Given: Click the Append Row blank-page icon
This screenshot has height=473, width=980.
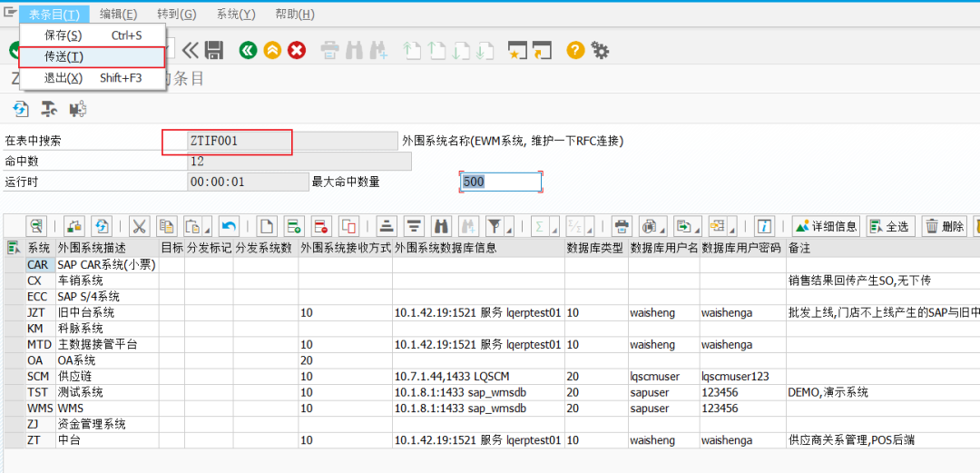Looking at the screenshot, I should pyautogui.click(x=268, y=226).
